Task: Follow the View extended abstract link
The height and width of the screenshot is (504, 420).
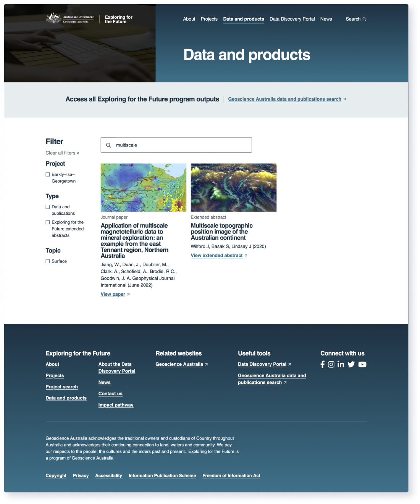Action: tap(216, 256)
